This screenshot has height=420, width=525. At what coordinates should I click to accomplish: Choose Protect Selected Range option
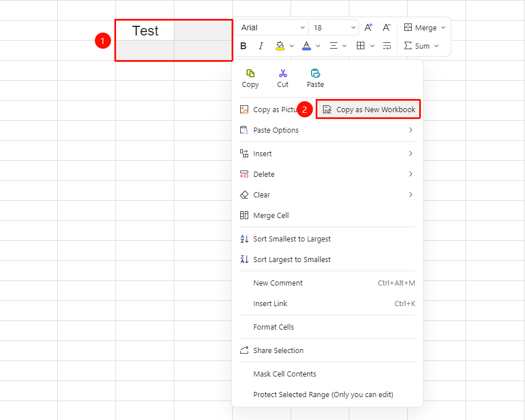(327, 395)
